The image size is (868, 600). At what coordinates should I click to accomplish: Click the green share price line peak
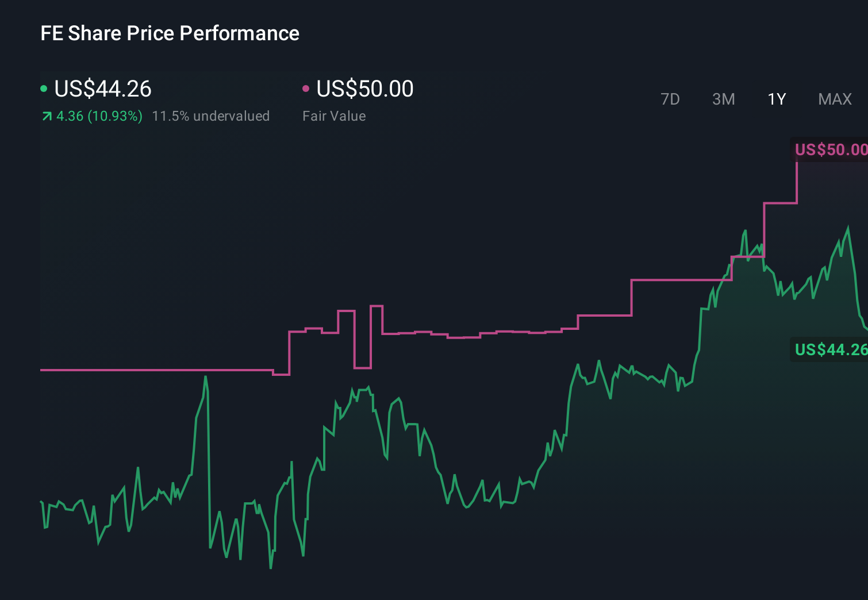pos(849,226)
